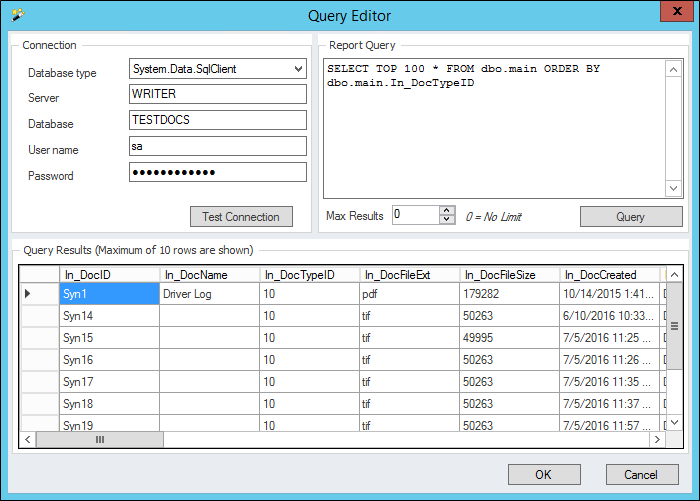Image resolution: width=700 pixels, height=501 pixels.
Task: Select the 49995 file size cell
Action: pyautogui.click(x=509, y=338)
